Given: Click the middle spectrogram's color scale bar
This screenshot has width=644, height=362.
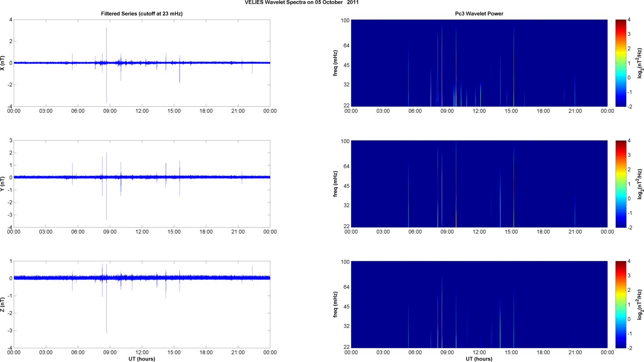Looking at the screenshot, I should click(621, 184).
